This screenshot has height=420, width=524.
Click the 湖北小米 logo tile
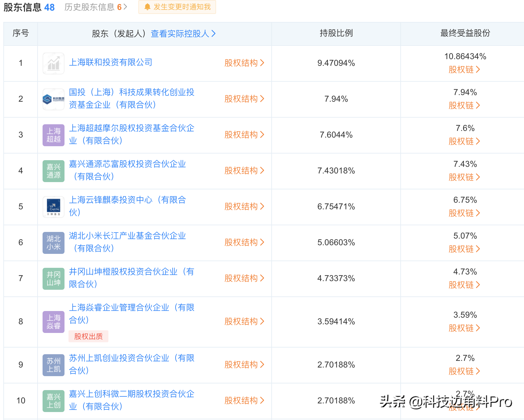54,243
